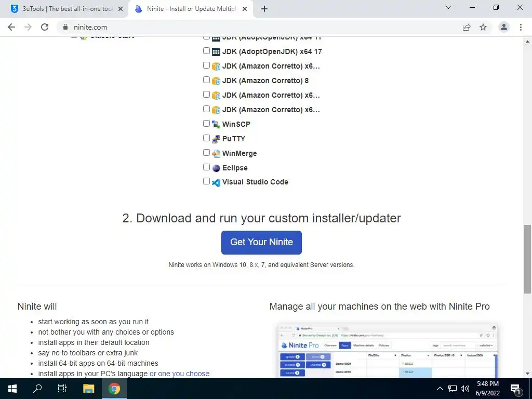The width and height of the screenshot is (532, 399).
Task: Click scrollbar up arrow
Action: (527, 42)
